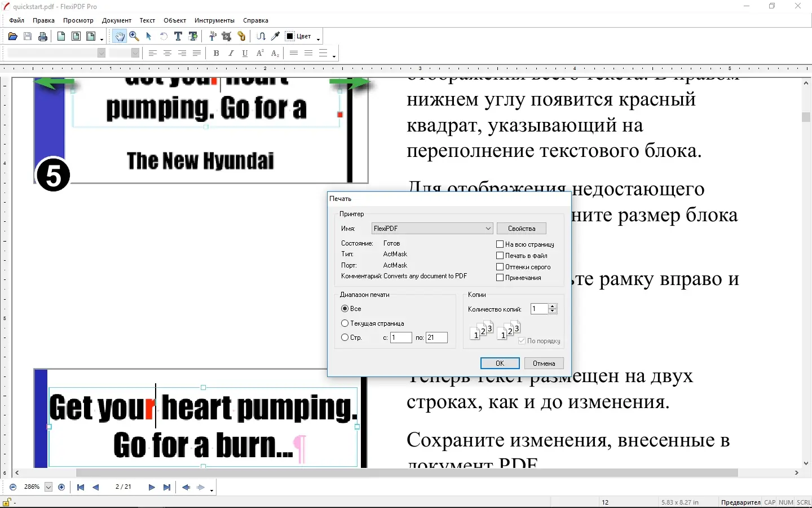Image resolution: width=812 pixels, height=508 pixels.
Task: Open the Инструменты menu
Action: click(x=214, y=20)
